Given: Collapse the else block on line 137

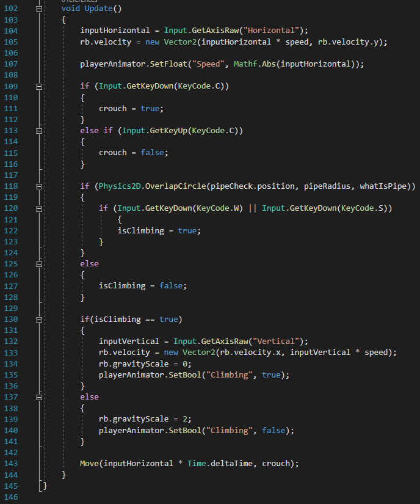Looking at the screenshot, I should 40,397.
